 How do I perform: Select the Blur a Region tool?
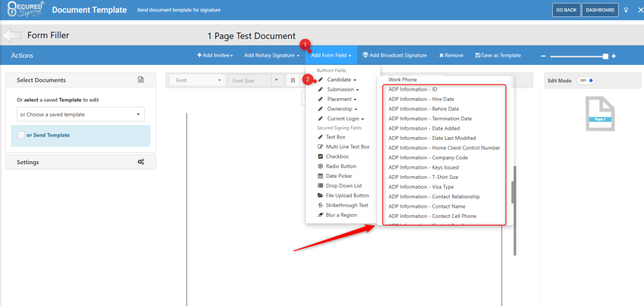(x=340, y=215)
